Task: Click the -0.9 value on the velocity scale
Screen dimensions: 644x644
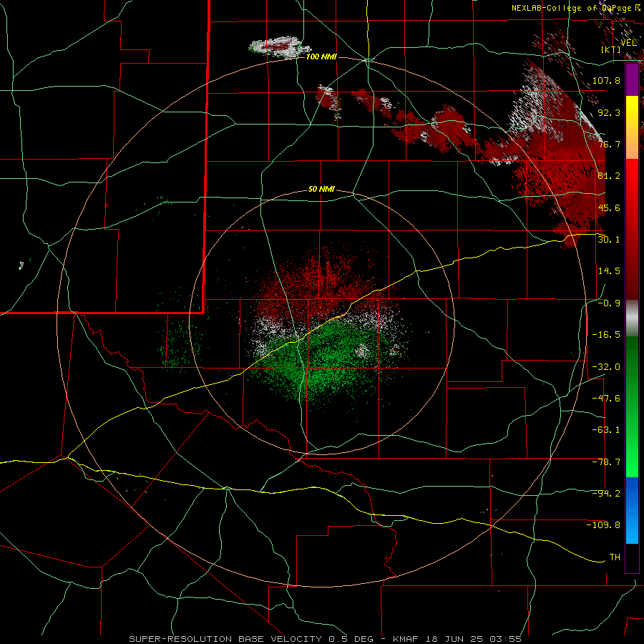Action: pos(609,303)
